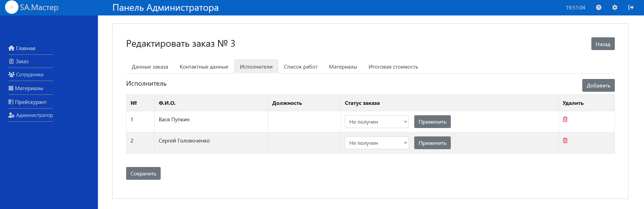Switch to the Данные заказа tab
Viewport: 644px width, 209px height.
coord(150,67)
